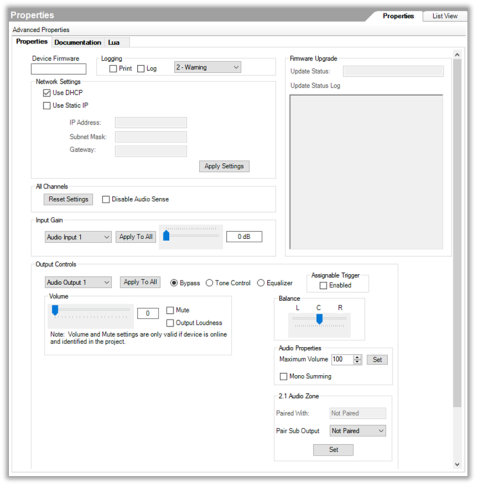This screenshot has width=477, height=485.
Task: Choose the Equalizer radio option
Action: tap(261, 283)
